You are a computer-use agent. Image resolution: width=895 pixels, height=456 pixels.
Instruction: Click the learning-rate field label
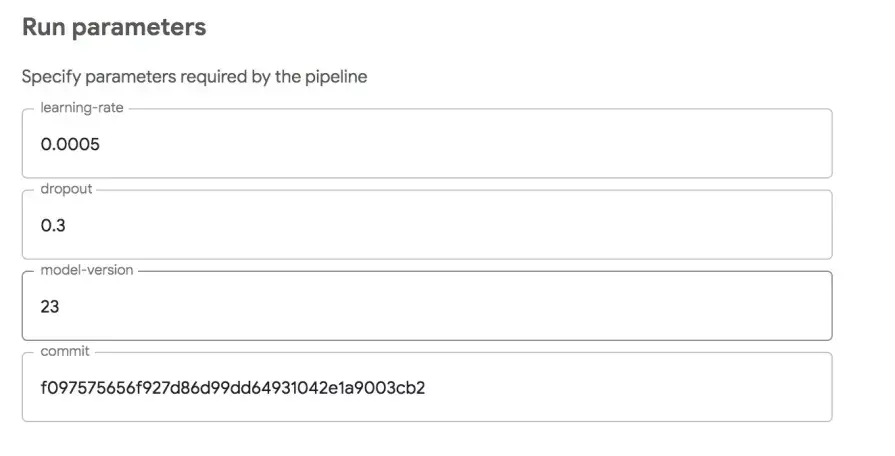coord(82,108)
